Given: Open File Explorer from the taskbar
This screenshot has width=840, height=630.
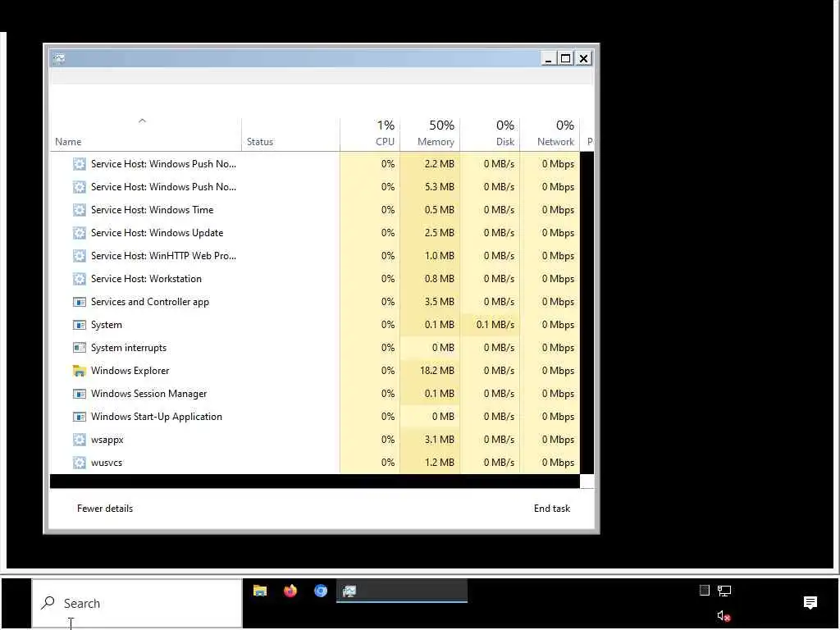Looking at the screenshot, I should pos(260,591).
